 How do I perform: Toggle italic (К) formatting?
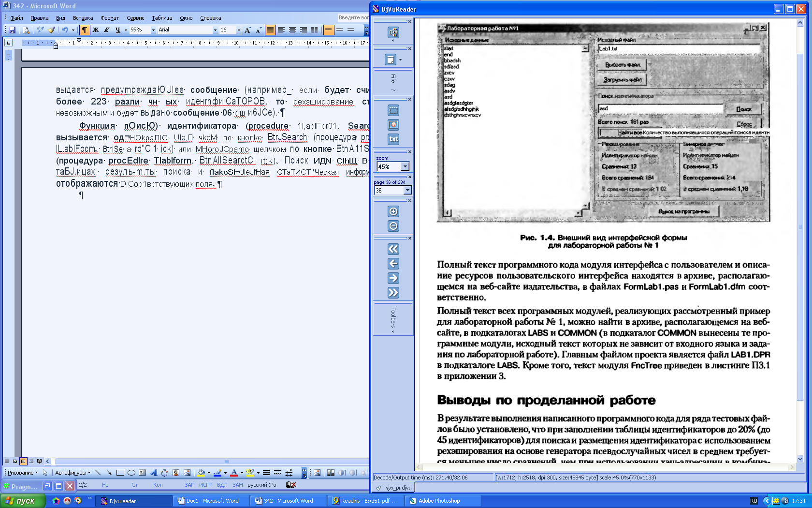[106, 30]
